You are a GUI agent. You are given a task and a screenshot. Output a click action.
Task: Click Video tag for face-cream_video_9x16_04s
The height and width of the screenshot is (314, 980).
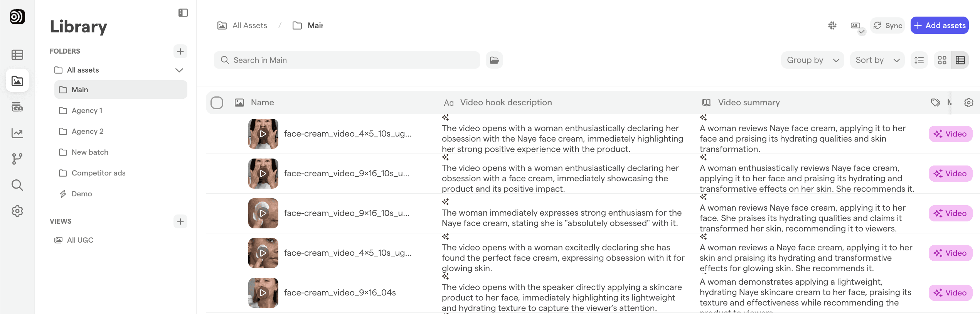point(950,293)
